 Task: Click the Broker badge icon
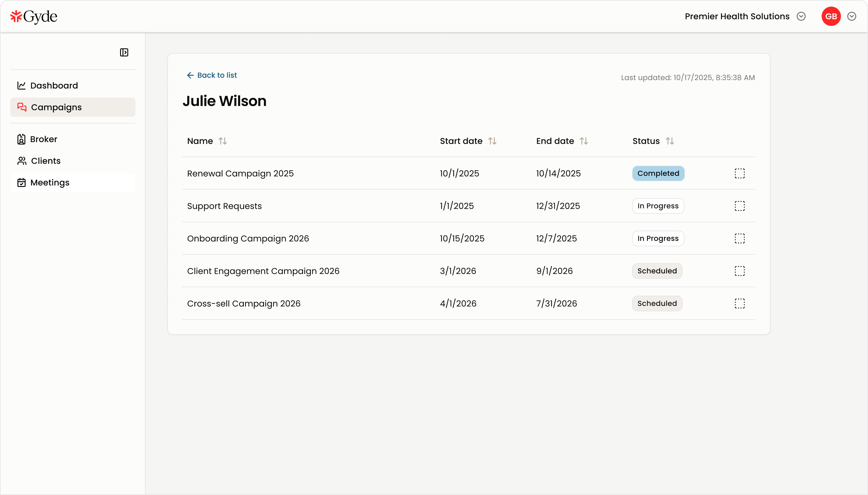pyautogui.click(x=21, y=139)
